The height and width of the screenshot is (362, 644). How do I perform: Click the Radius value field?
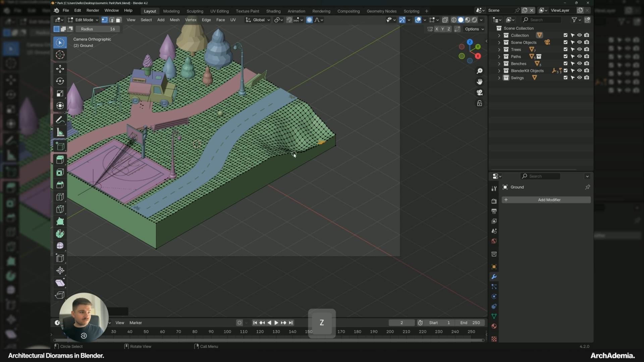pyautogui.click(x=98, y=29)
